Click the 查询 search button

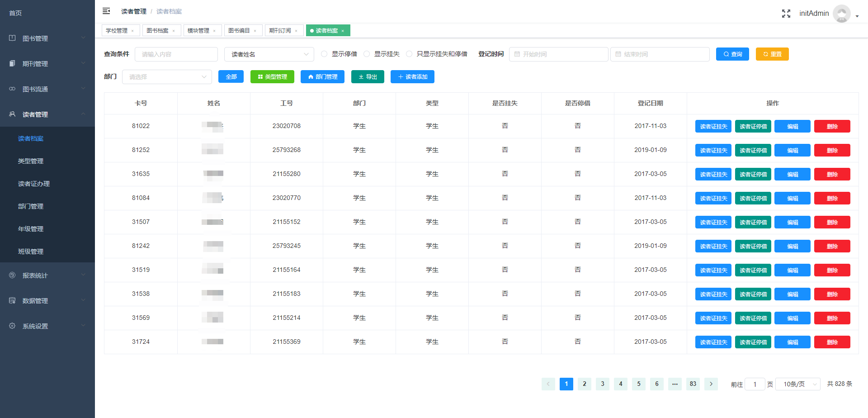732,54
